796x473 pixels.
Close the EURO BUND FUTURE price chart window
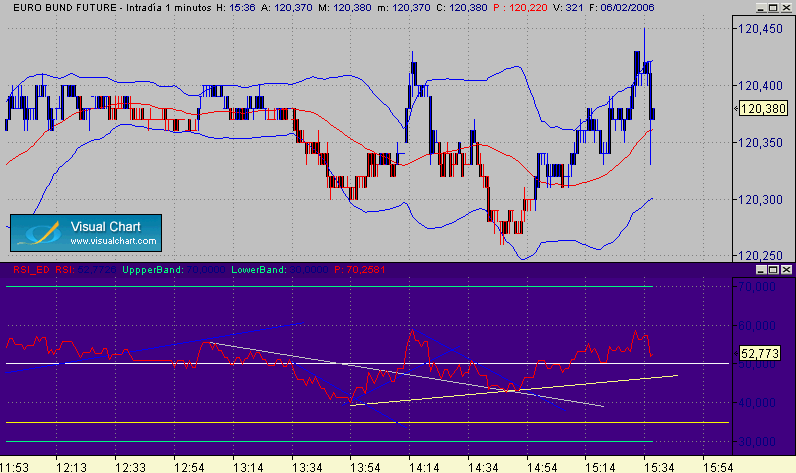[x=786, y=8]
